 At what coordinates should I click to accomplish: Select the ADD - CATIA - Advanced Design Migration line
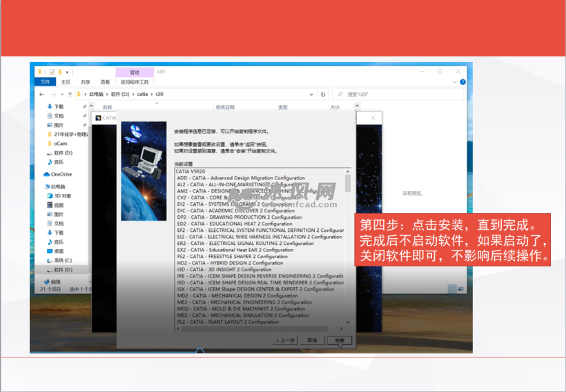(x=241, y=178)
